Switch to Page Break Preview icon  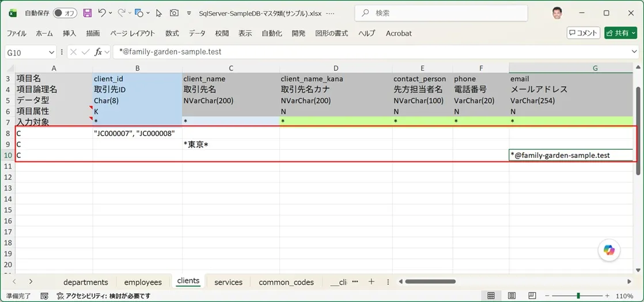point(532,296)
